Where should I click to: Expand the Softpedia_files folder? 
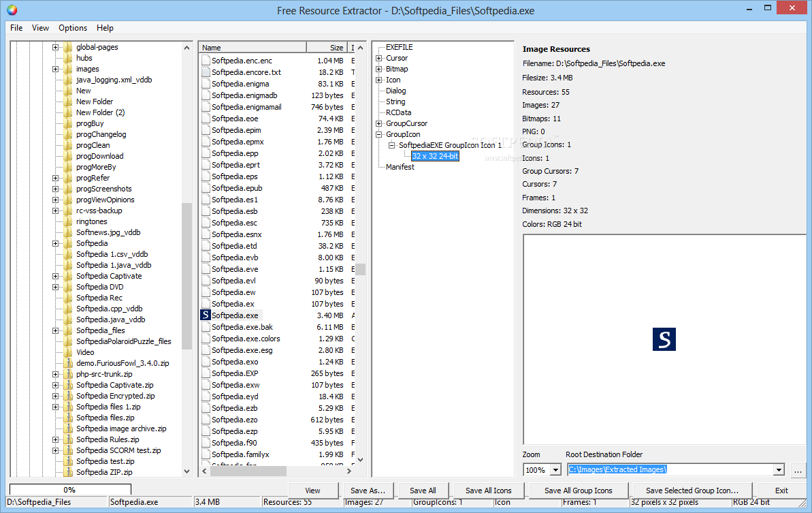(x=55, y=330)
